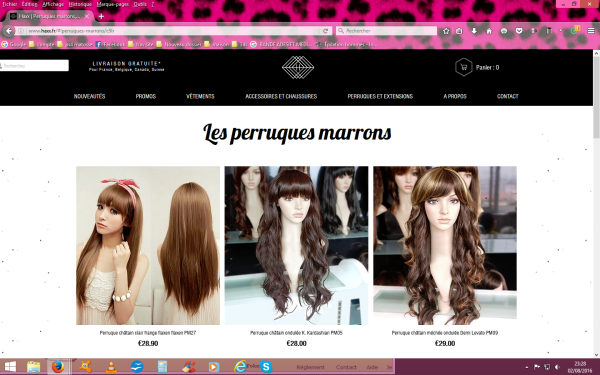
Task: Launch Skype from the Windows taskbar
Action: pos(266,367)
